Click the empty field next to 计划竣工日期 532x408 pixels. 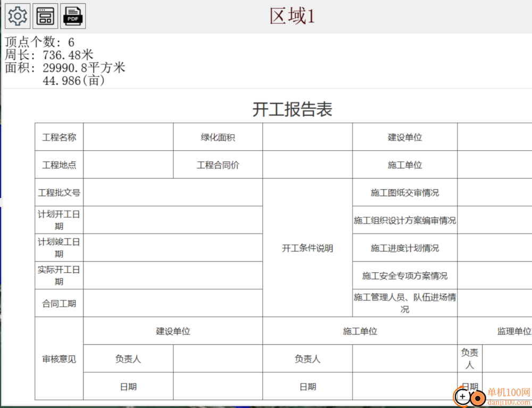[x=173, y=248]
